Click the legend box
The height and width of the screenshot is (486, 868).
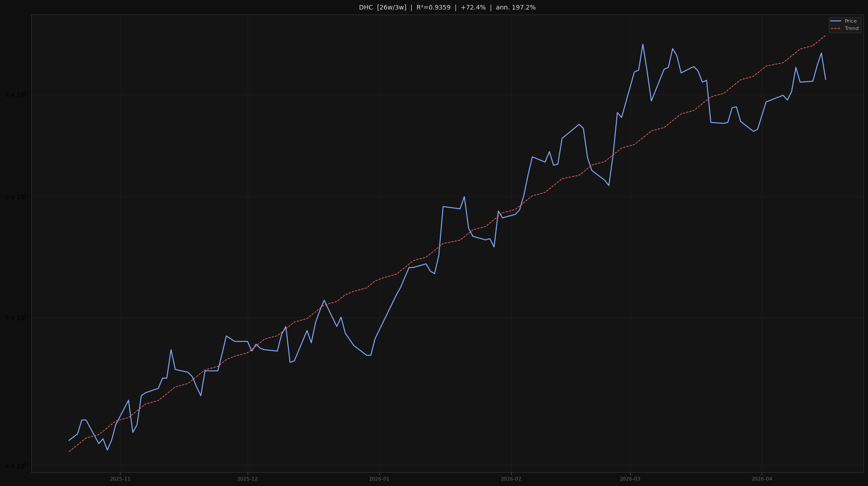pyautogui.click(x=844, y=25)
